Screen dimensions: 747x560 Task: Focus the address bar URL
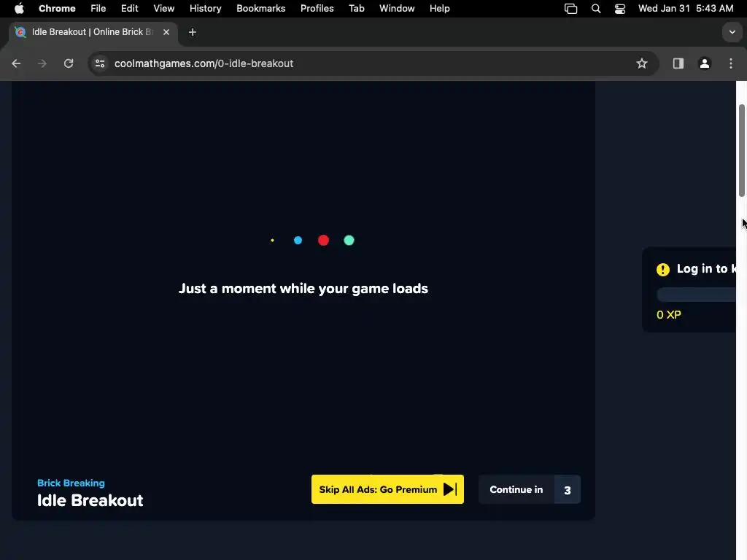[x=204, y=63]
